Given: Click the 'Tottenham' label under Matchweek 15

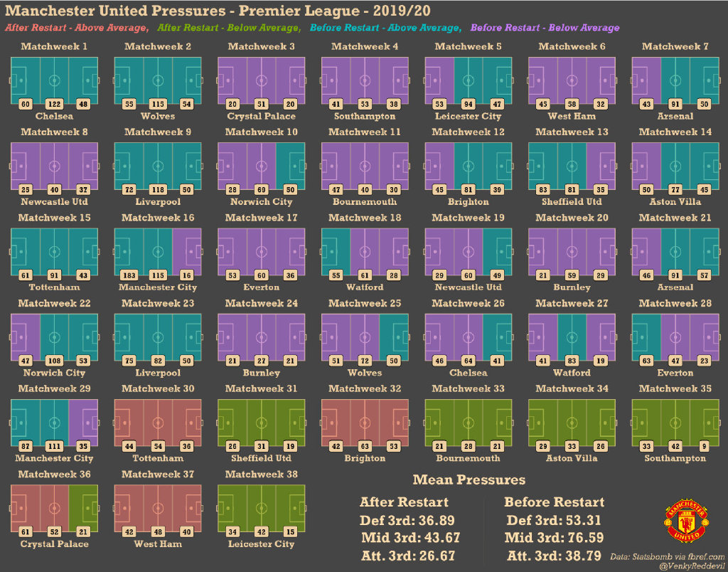Looking at the screenshot, I should tap(54, 287).
